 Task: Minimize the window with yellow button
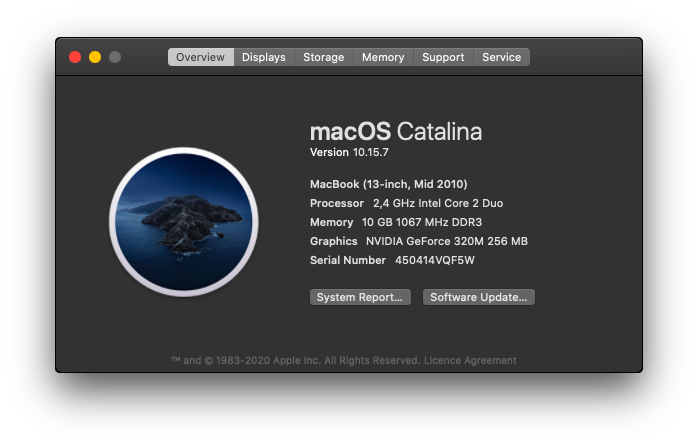click(x=95, y=57)
